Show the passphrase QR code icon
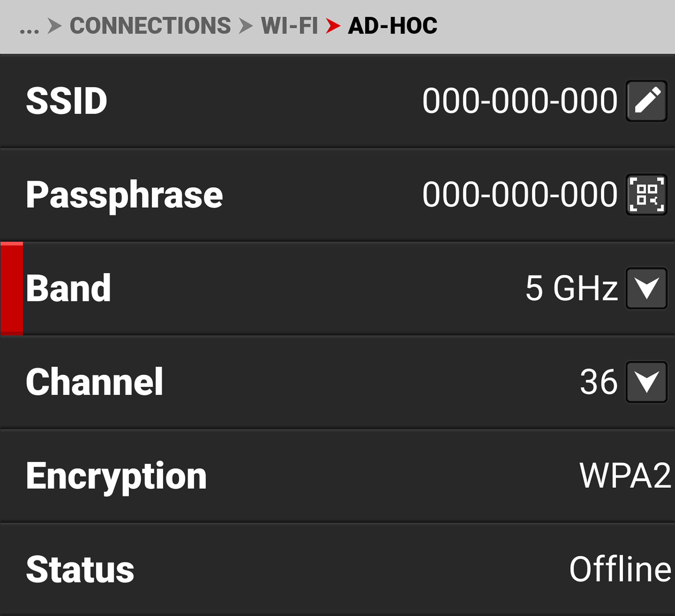The width and height of the screenshot is (675, 616). click(646, 194)
